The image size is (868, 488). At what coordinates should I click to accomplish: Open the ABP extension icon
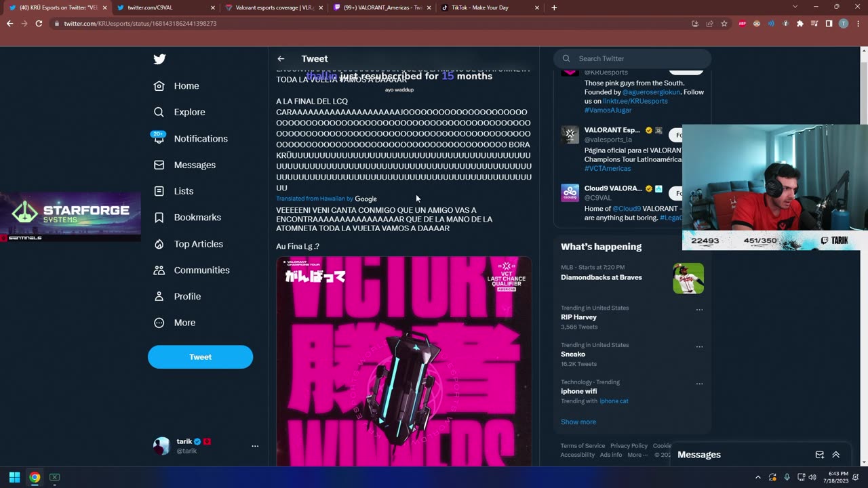pyautogui.click(x=742, y=23)
